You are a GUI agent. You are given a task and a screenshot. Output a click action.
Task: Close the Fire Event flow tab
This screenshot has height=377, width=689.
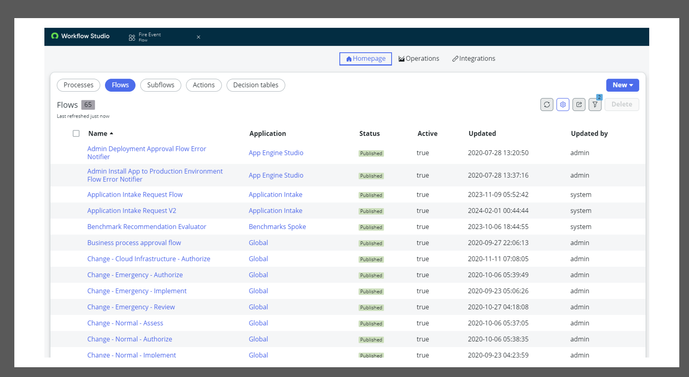point(198,37)
